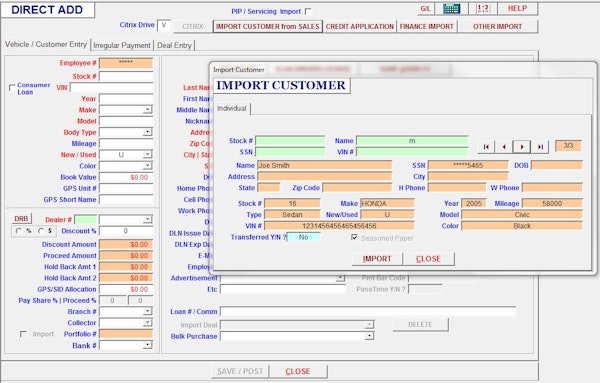Advance to next customer record
The image size is (600, 383).
522,147
